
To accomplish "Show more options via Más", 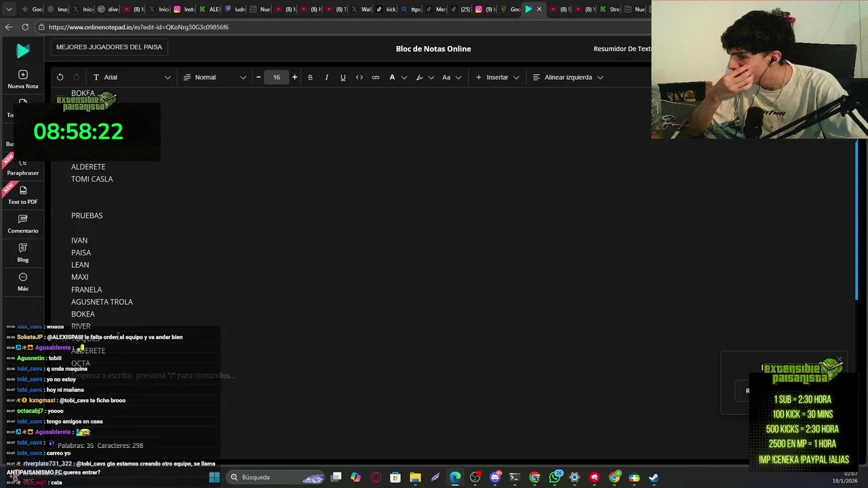I will click(x=23, y=282).
